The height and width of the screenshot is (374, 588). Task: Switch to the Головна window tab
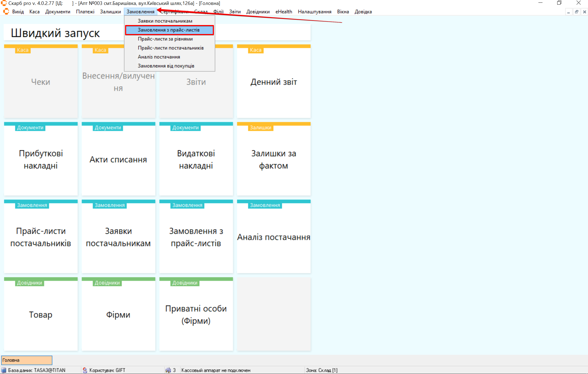pyautogui.click(x=26, y=360)
